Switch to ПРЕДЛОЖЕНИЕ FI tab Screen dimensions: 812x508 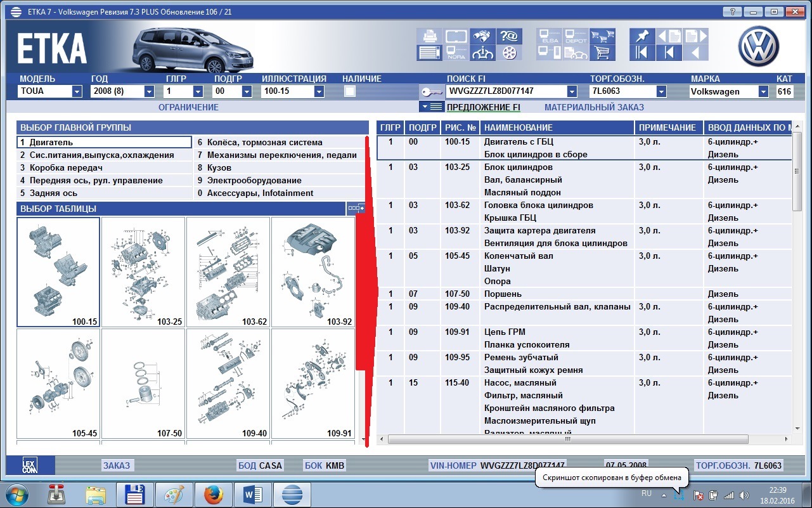click(484, 107)
